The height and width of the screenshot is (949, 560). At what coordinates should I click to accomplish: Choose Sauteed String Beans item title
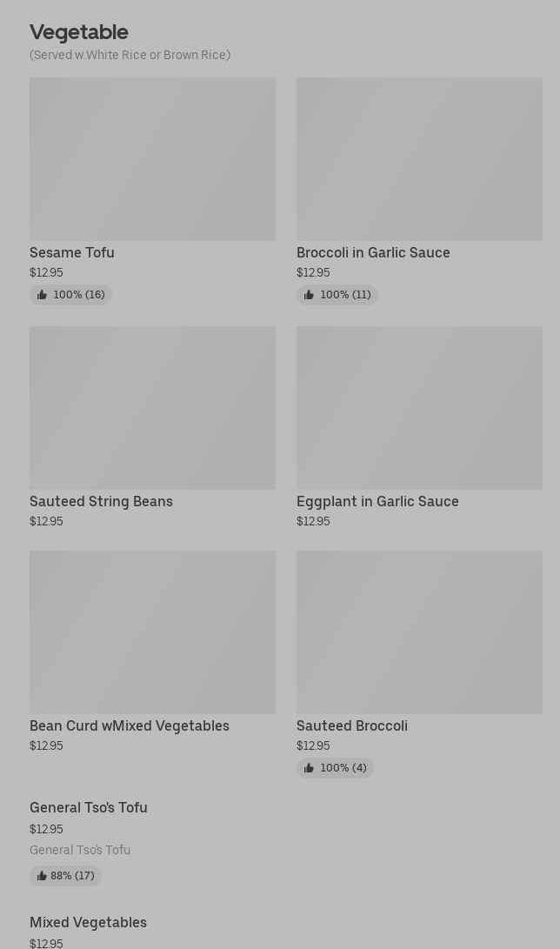101,502
